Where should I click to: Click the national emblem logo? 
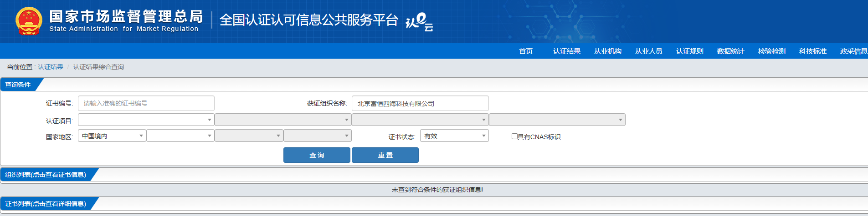click(x=29, y=21)
